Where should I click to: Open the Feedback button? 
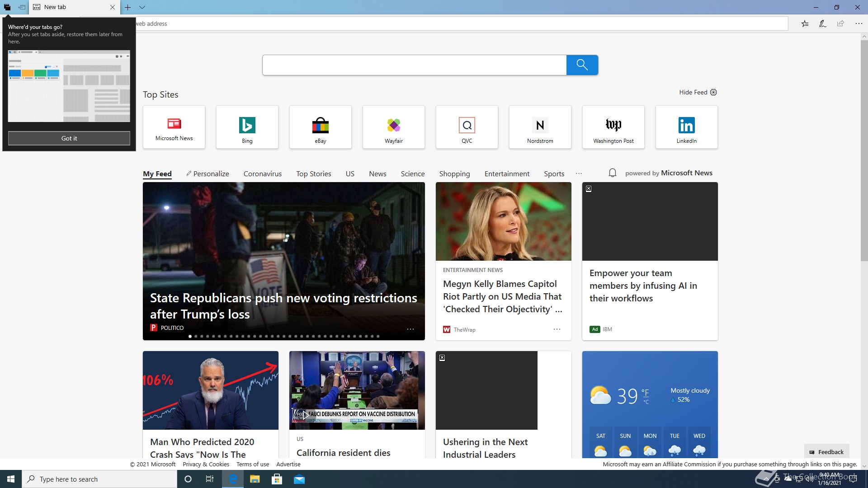click(x=826, y=452)
